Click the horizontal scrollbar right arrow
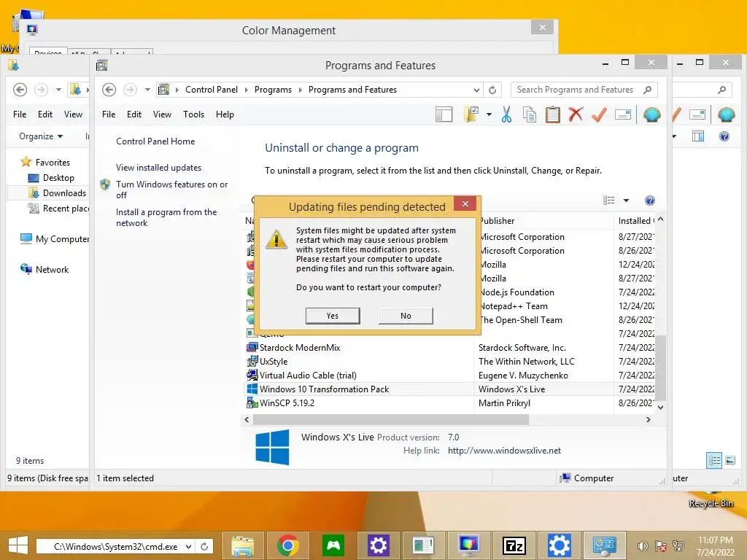 tap(648, 419)
